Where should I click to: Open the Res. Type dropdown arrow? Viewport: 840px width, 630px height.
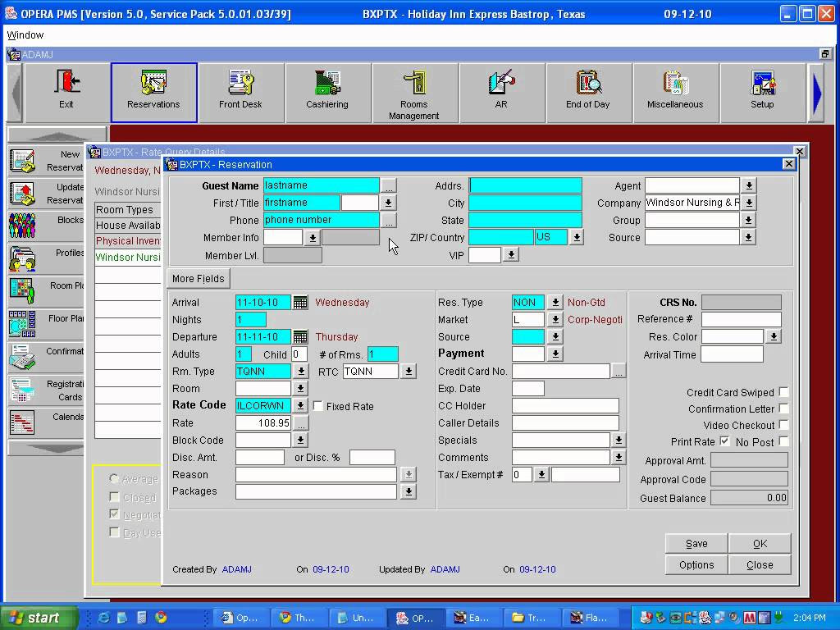(x=555, y=302)
